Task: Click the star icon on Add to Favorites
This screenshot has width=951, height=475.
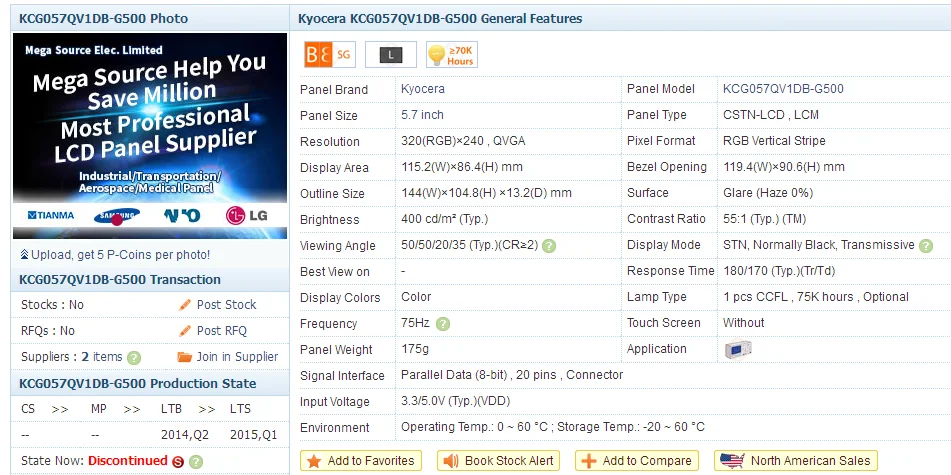Action: 314,461
